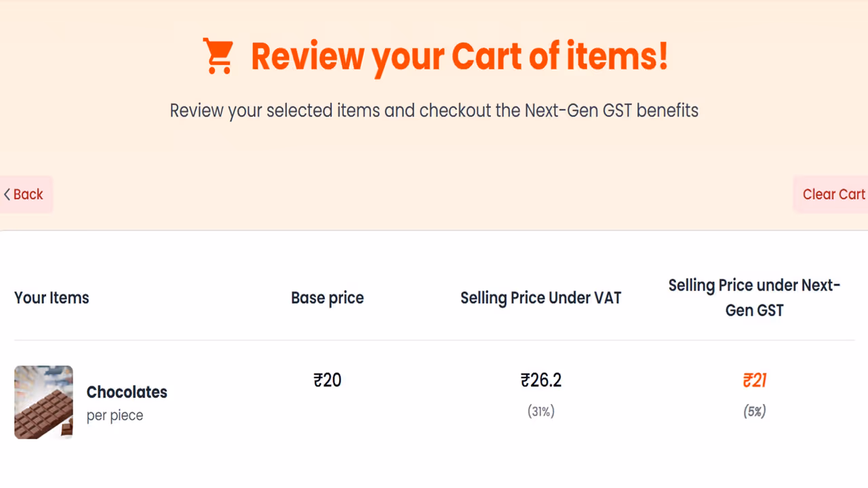Select the Chocolates item name
868x488 pixels.
[127, 392]
